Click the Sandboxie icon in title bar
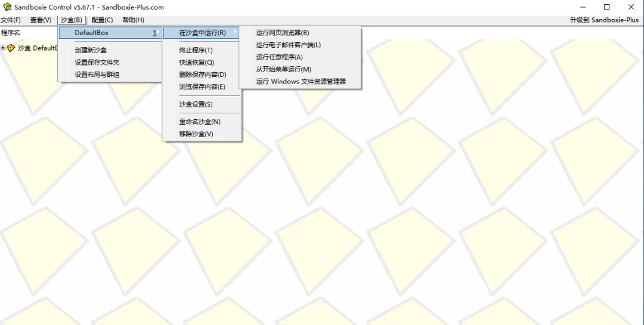 7,7
